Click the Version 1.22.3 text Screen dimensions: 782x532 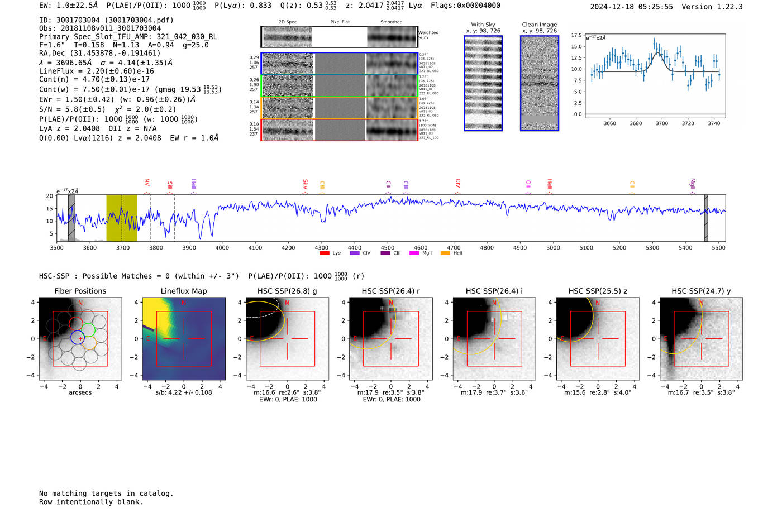tap(712, 7)
